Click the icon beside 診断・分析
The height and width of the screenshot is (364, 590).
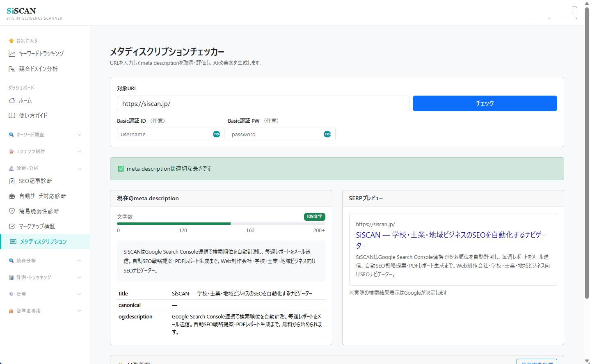[x=11, y=168]
